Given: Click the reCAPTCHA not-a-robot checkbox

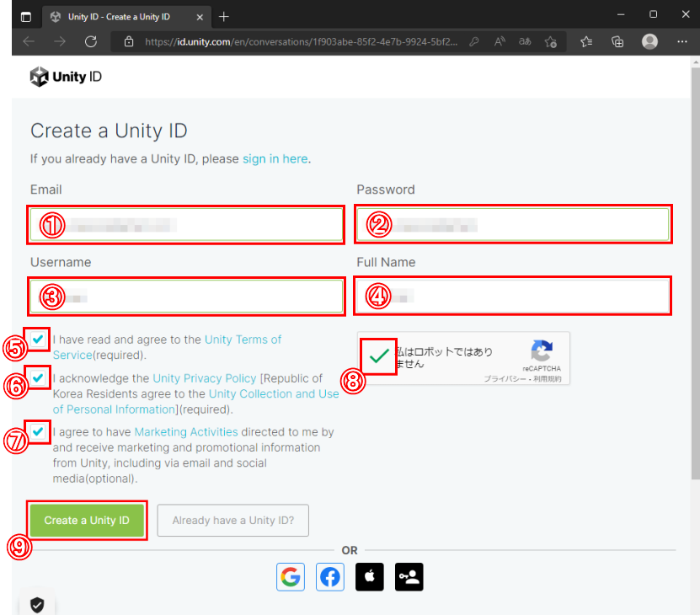Looking at the screenshot, I should pos(379,356).
